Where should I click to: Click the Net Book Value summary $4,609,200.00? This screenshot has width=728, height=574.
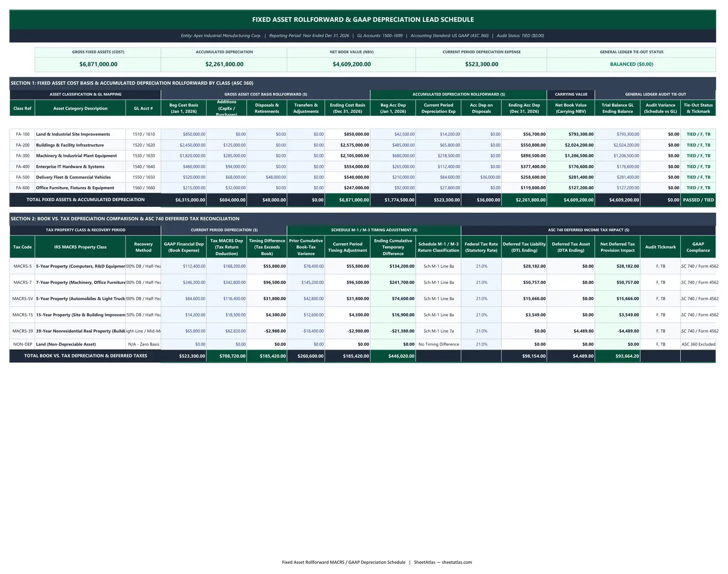point(351,64)
